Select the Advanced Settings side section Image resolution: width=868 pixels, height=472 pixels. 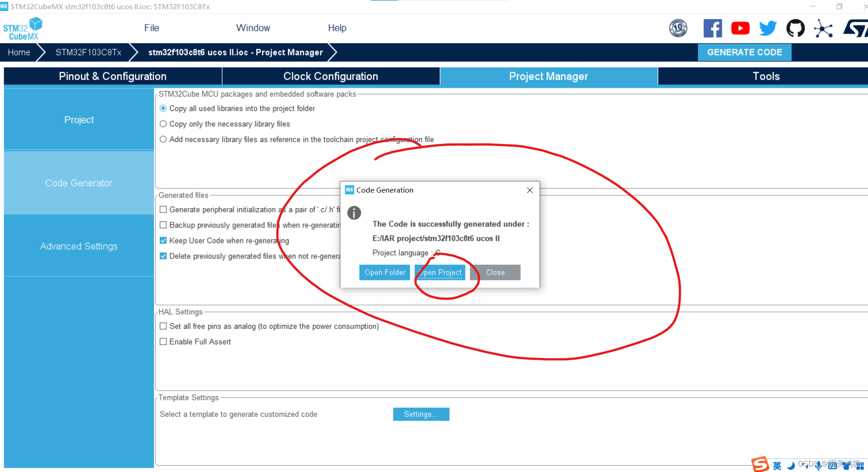[79, 246]
